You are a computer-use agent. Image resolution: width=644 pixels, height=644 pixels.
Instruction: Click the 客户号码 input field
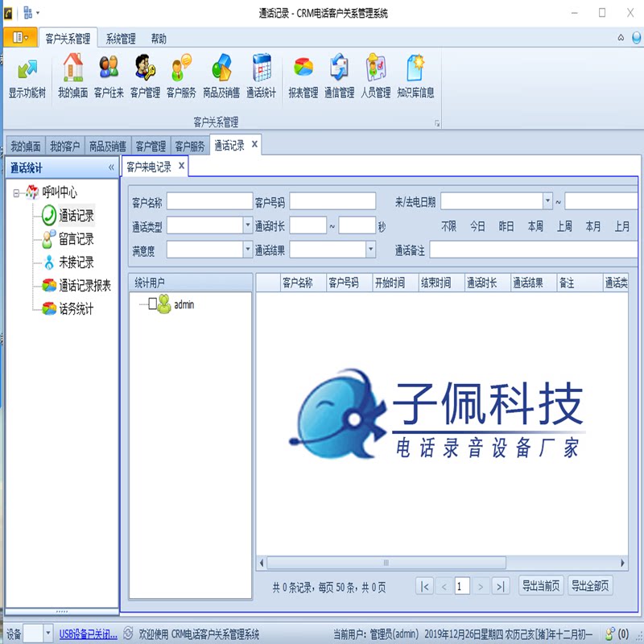332,201
